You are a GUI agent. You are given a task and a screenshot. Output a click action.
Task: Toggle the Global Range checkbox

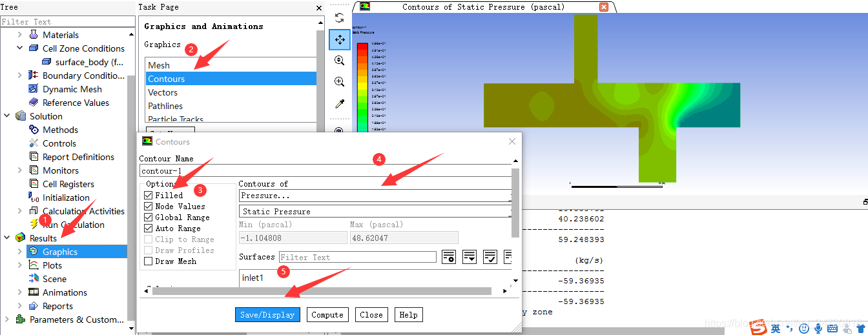(149, 217)
